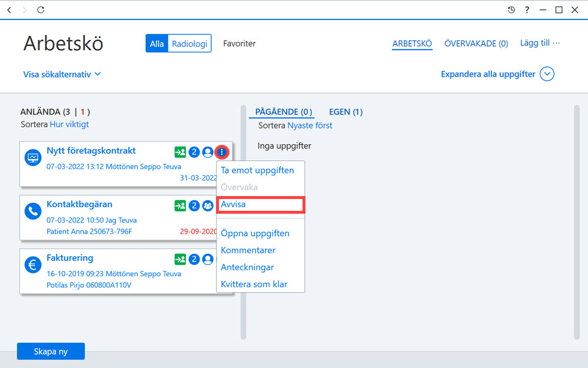The height and width of the screenshot is (368, 588).
Task: Change sorting via Hur viktigt
Action: (69, 124)
